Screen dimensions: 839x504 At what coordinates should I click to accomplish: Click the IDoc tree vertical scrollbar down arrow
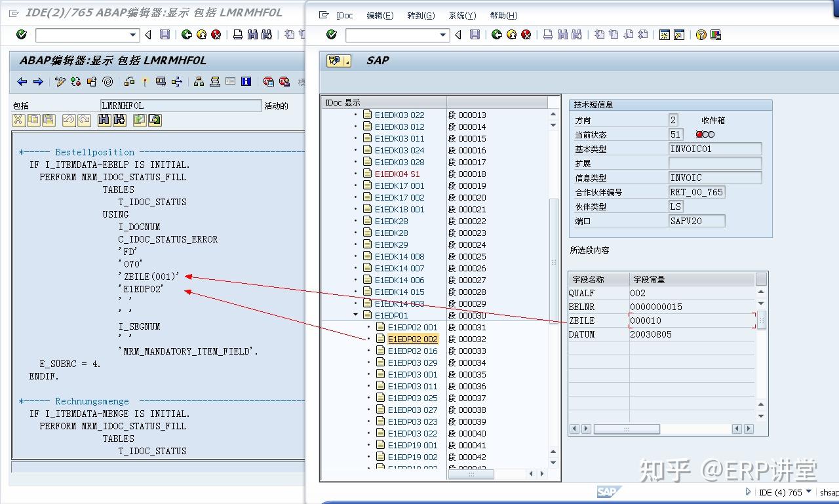(x=553, y=463)
